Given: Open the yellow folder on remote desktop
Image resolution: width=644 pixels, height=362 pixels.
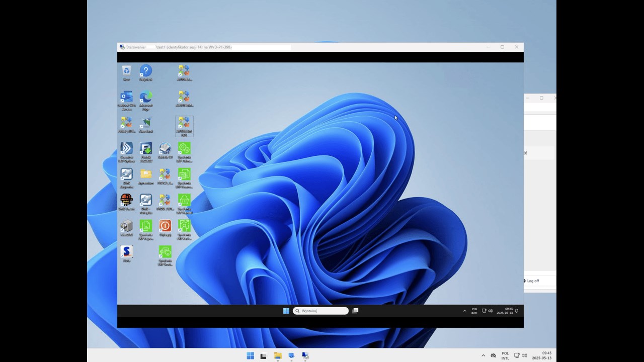Looking at the screenshot, I should [x=145, y=176].
